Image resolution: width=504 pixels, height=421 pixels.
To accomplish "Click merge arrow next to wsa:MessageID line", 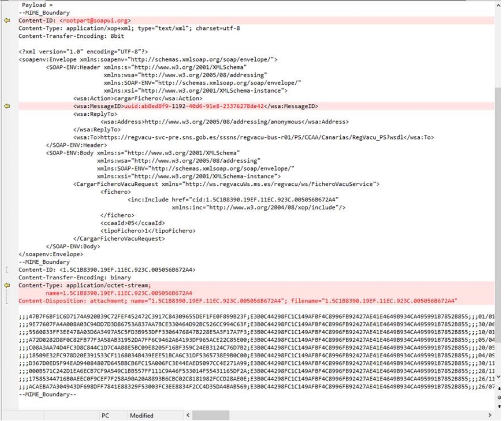I will pos(7,106).
